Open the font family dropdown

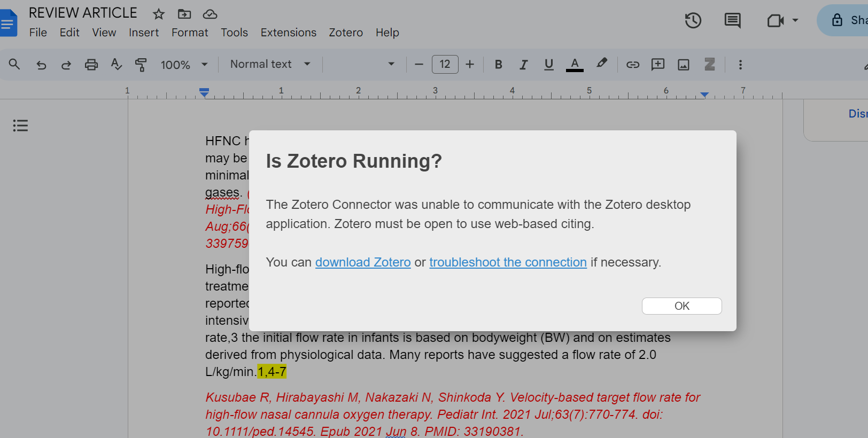363,64
